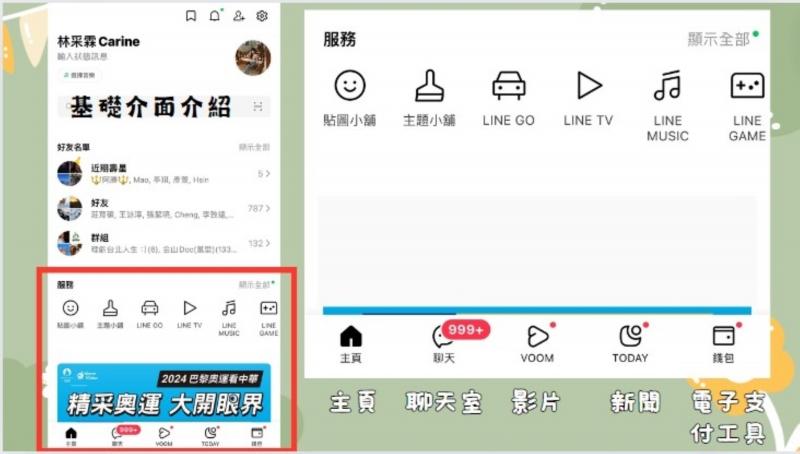Tap the 2024 巴黎奧運 banner ad
The width and height of the screenshot is (800, 454).
164,393
